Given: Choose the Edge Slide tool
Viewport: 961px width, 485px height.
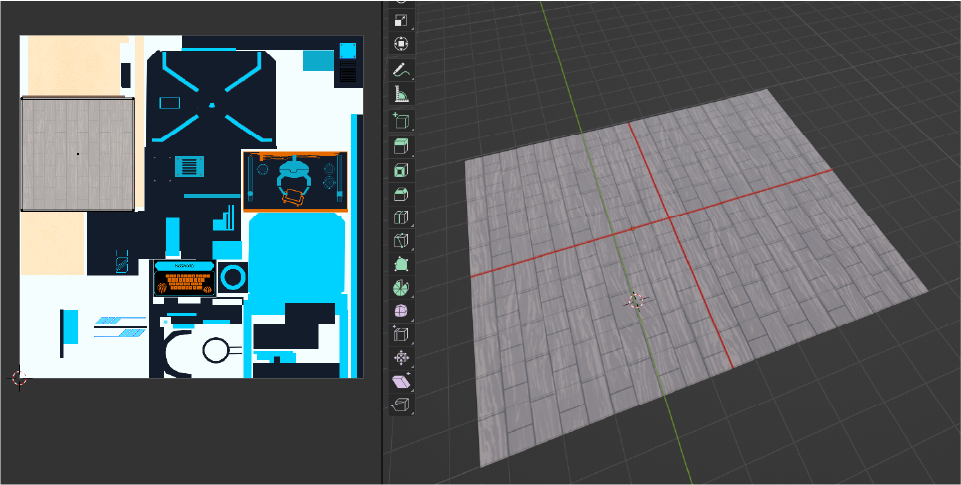Looking at the screenshot, I should click(x=401, y=334).
